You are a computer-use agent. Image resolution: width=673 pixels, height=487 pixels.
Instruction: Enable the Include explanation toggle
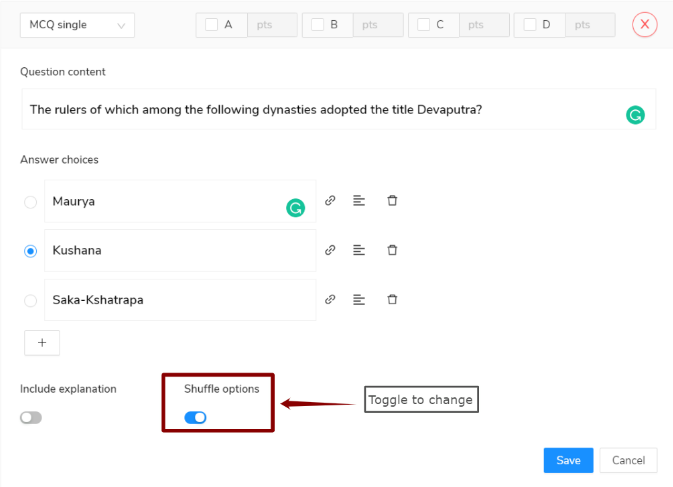31,417
